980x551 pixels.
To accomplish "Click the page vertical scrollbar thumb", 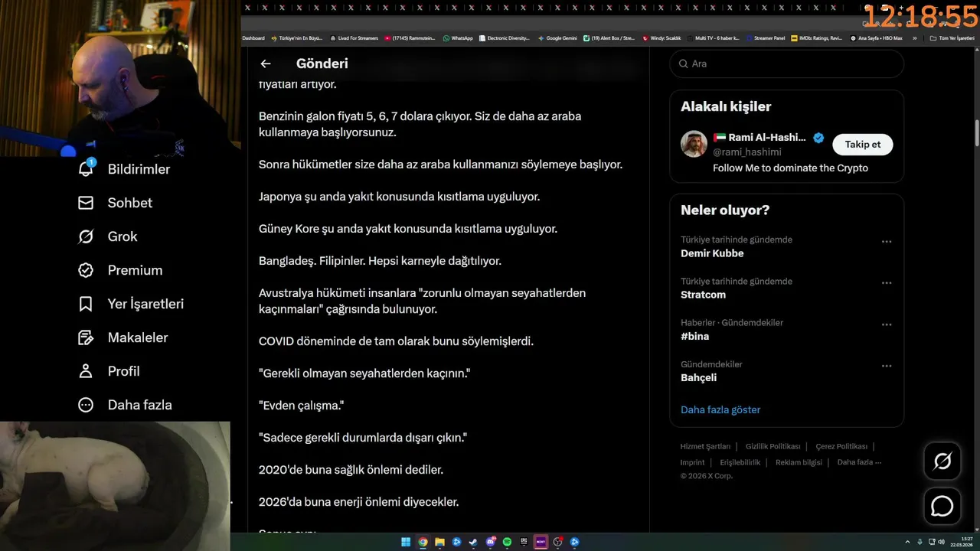I will 976,134.
